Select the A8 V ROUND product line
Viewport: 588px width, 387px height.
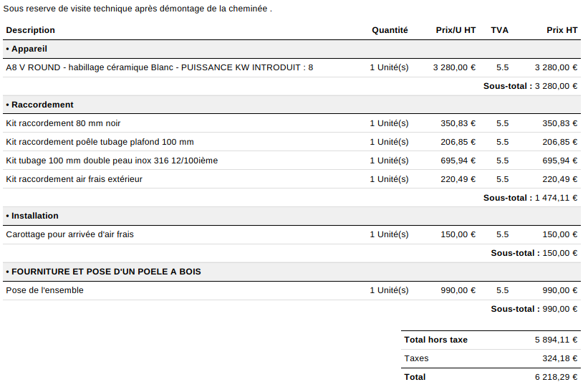(x=159, y=67)
